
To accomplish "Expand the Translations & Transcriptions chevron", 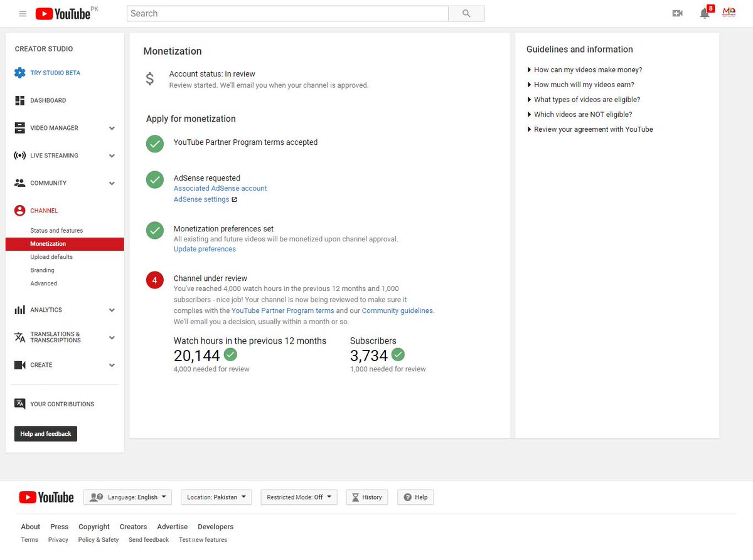I will tap(112, 337).
